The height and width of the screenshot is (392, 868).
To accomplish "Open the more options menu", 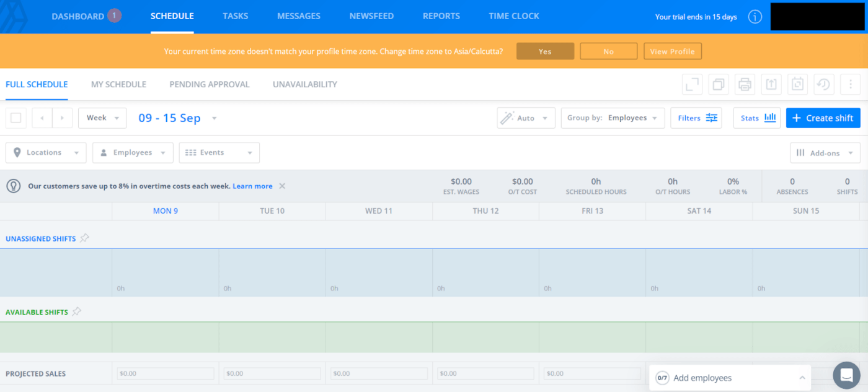I will coord(851,84).
